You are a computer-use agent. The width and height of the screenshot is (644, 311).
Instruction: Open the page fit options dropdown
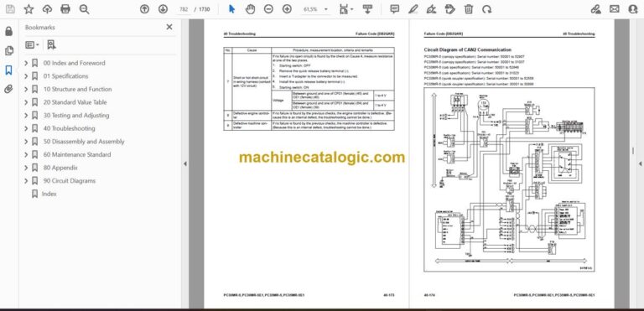coord(346,9)
